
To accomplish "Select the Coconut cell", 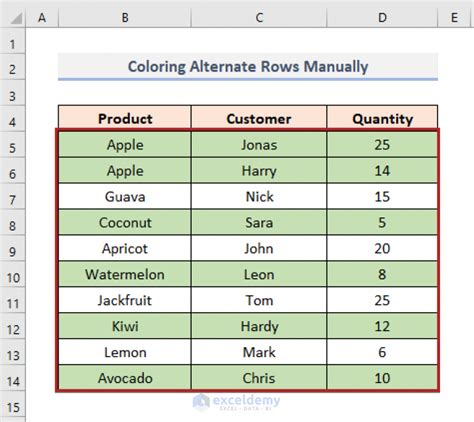I will (125, 222).
